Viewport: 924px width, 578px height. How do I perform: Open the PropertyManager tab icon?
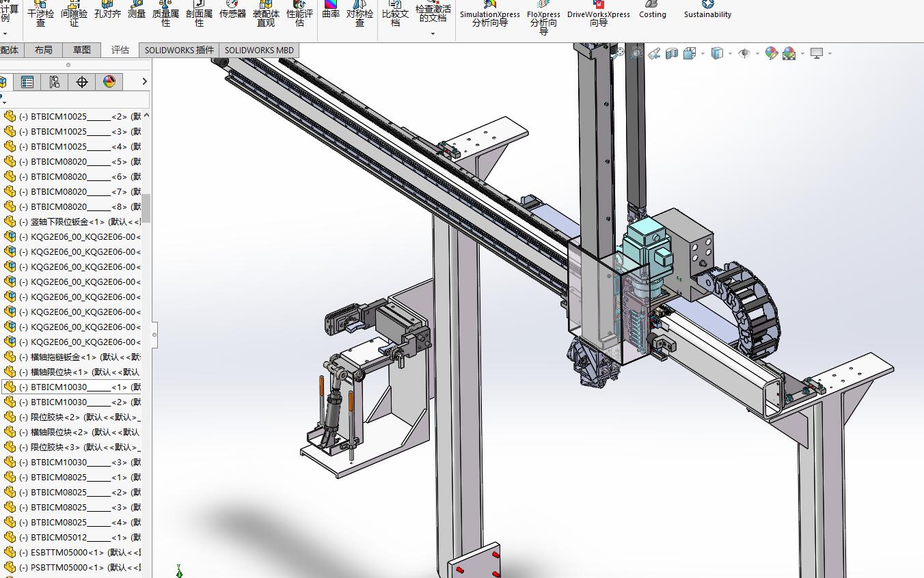[27, 82]
